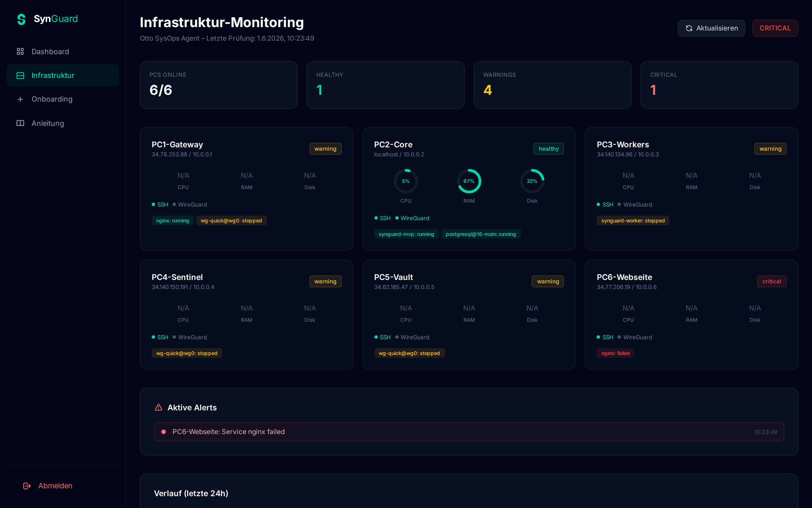The width and height of the screenshot is (812, 508).
Task: Go to Onboarding page
Action: tap(63, 99)
